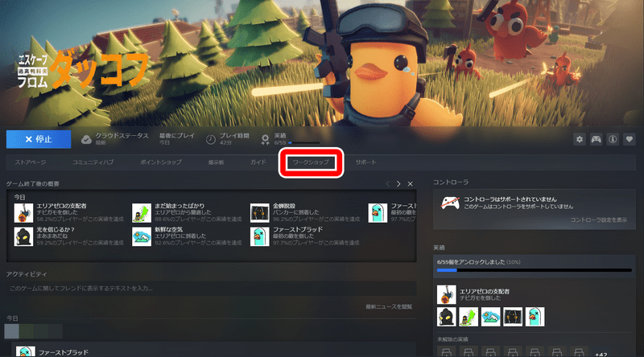Click エリアゼロの支配者 achievement icon in summary
Viewport: 644px width, 357px height.
pyautogui.click(x=23, y=213)
